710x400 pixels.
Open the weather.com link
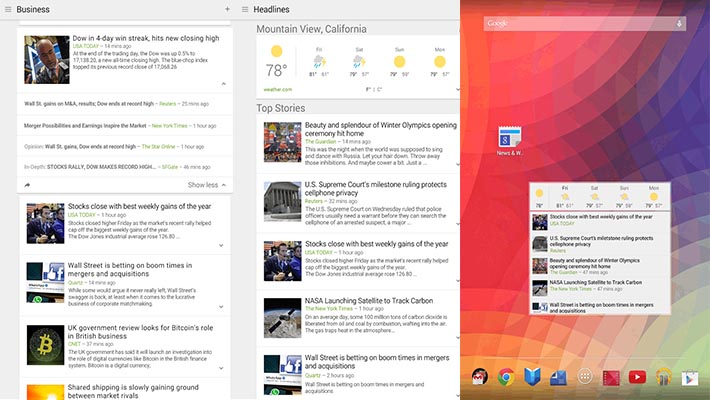(276, 89)
